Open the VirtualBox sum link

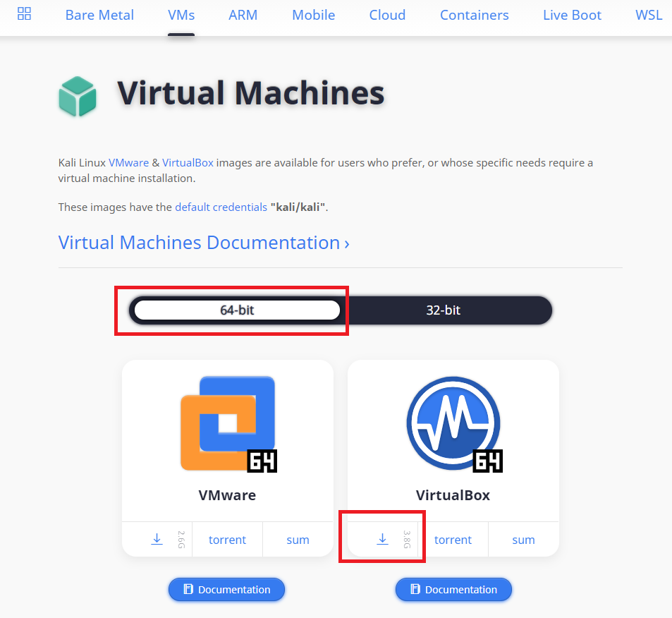pos(523,540)
